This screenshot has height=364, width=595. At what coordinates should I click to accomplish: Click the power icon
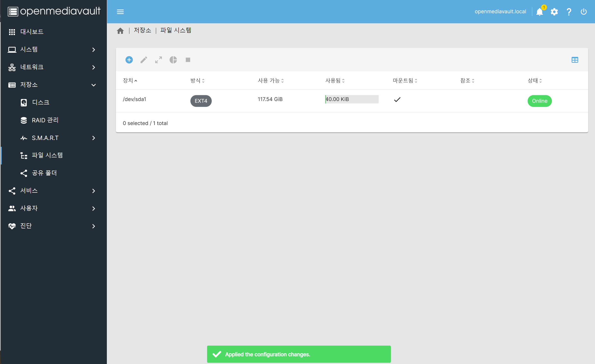(584, 12)
